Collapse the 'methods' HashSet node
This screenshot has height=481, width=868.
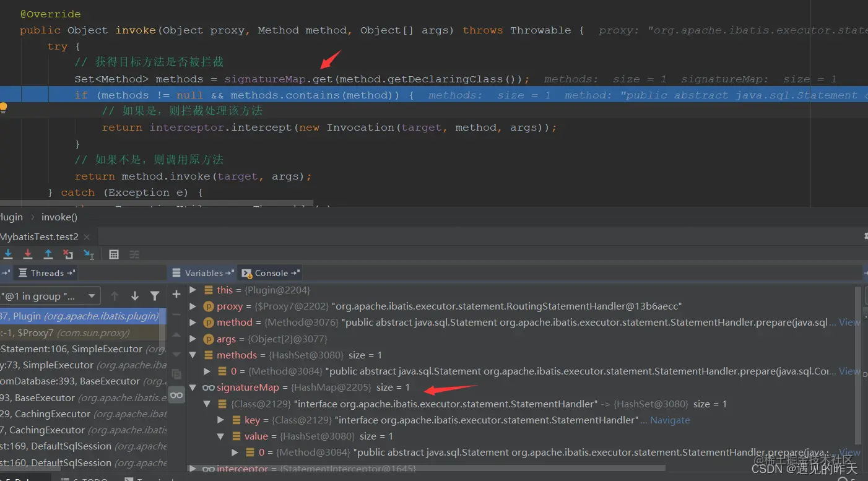pyautogui.click(x=193, y=355)
